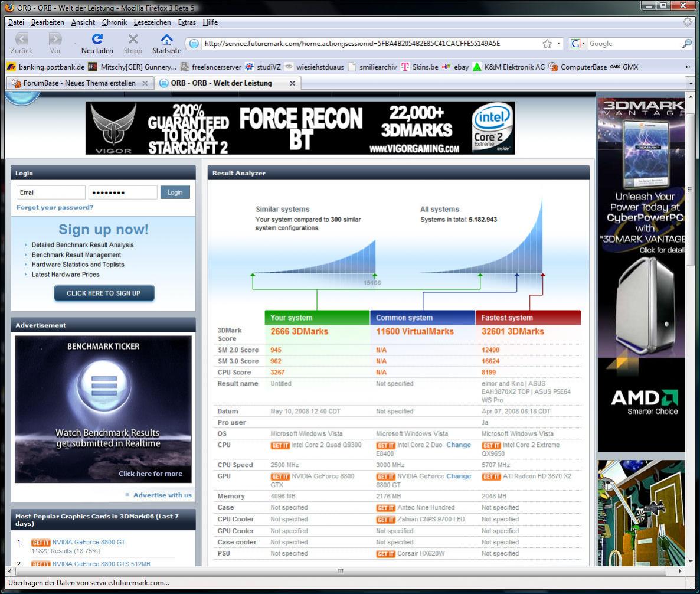Focus the Email input field
The width and height of the screenshot is (700, 594).
point(51,192)
